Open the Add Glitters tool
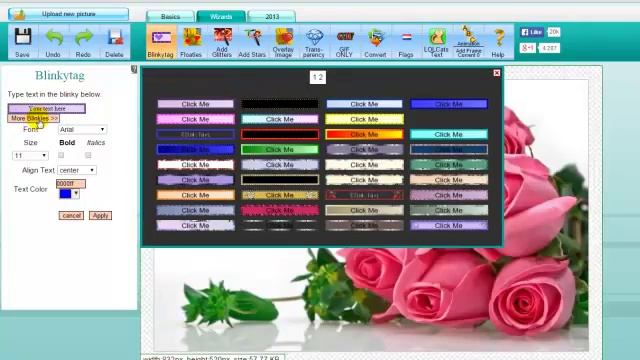Image resolution: width=640 pixels, height=360 pixels. tap(222, 42)
